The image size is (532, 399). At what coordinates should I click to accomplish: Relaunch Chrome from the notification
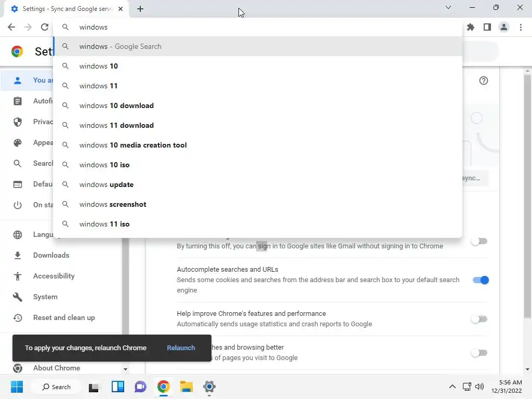click(181, 348)
